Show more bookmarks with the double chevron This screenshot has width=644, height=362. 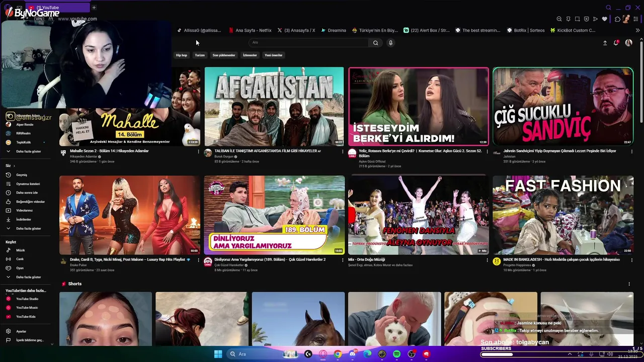click(637, 30)
